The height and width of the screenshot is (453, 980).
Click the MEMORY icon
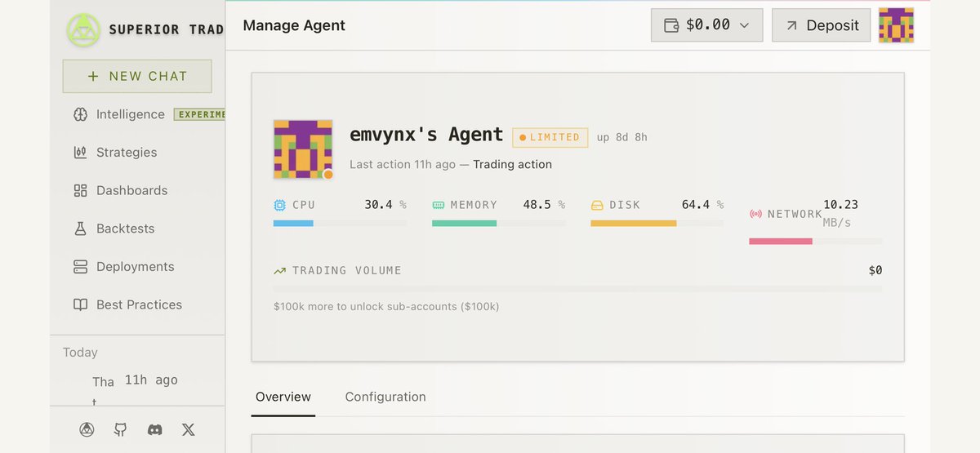click(x=439, y=205)
